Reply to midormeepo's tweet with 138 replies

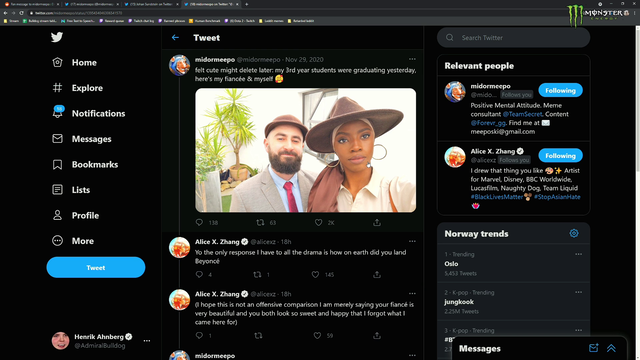[199, 222]
